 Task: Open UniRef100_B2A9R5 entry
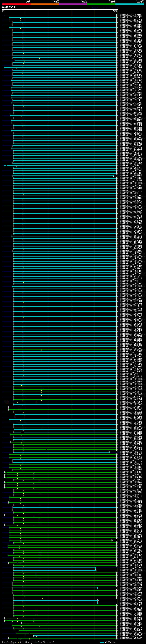point(131,552)
